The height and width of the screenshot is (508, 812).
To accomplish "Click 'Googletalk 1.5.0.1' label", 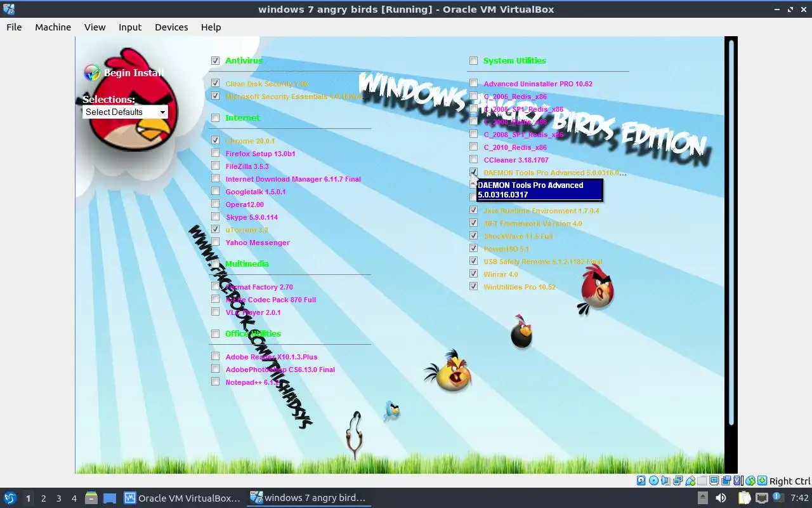I will click(256, 192).
